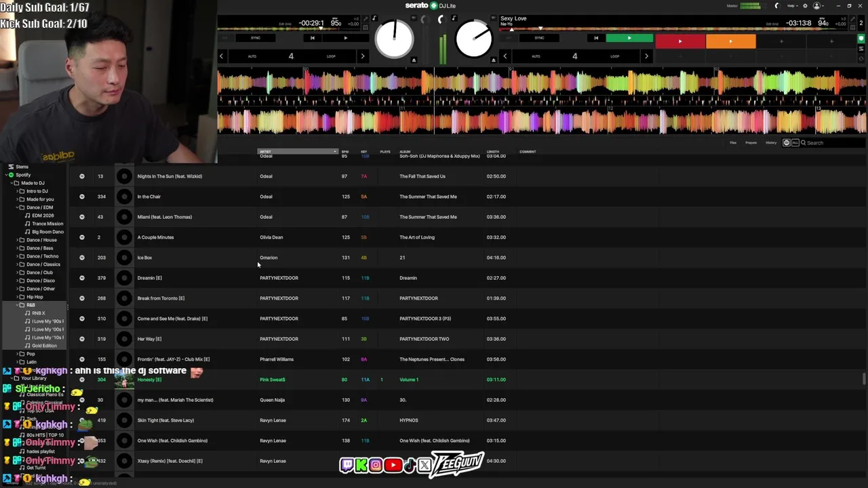Trigger the red hot cue pad

click(x=680, y=42)
